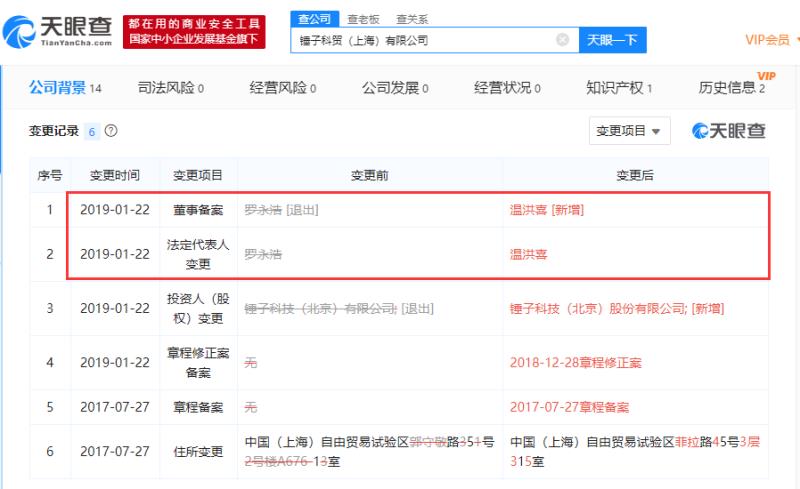800x489 pixels.
Task: Click 温洪喜 [新增] in the 董事备案 row
Action: (546, 210)
